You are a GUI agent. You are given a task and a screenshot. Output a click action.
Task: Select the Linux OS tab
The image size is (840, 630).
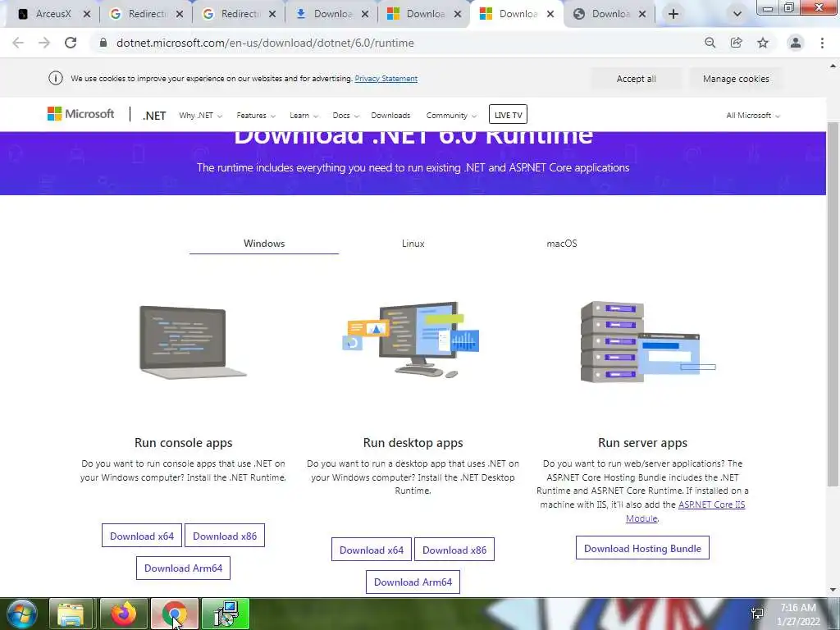pos(413,243)
